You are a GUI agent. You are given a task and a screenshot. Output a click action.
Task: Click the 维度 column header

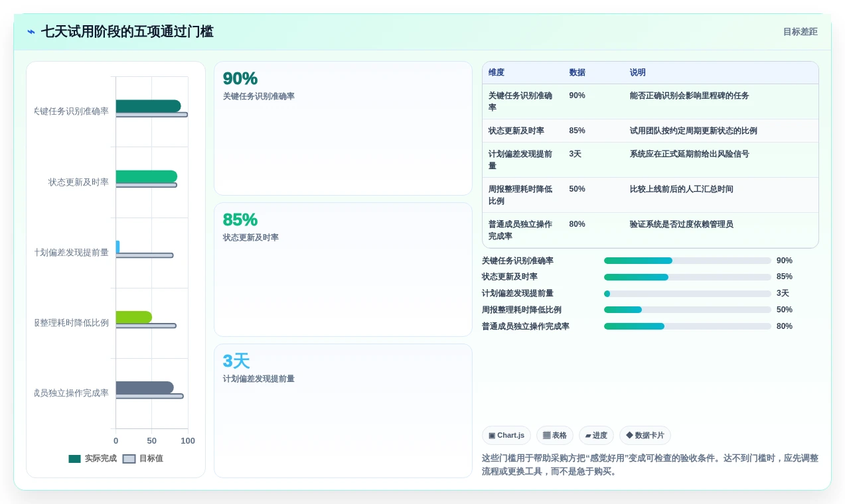(497, 72)
